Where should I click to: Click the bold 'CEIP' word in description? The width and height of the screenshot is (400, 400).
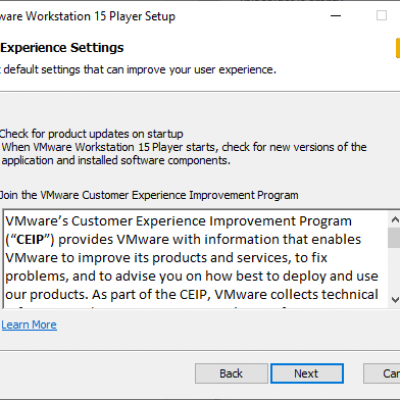tap(30, 240)
